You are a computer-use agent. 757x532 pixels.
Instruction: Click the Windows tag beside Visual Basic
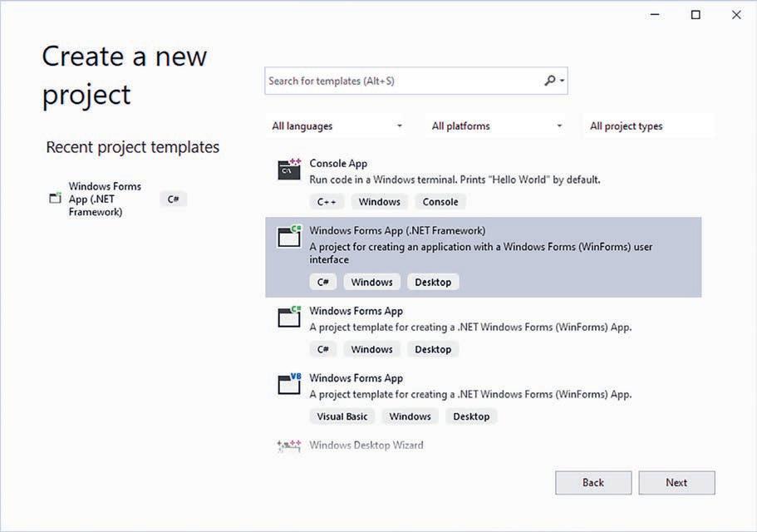click(x=410, y=416)
